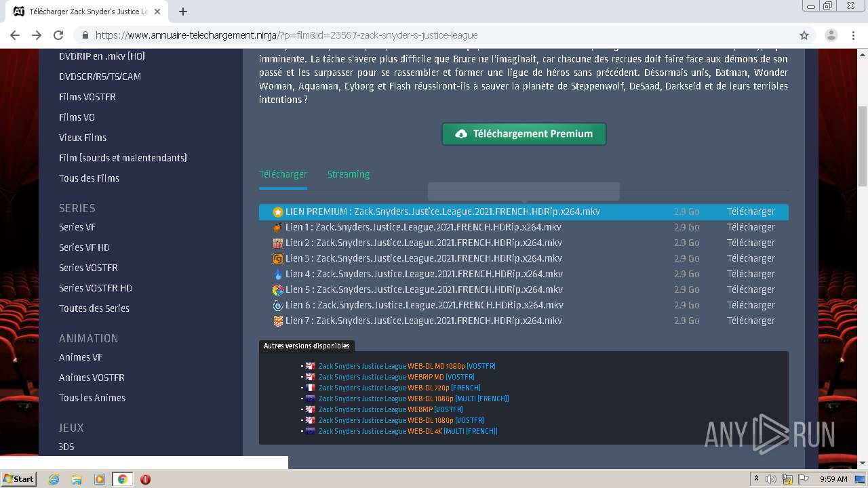Viewport: 868px width, 488px height.
Task: Click the star icon beside LIEN PREMIUM
Action: [x=278, y=211]
